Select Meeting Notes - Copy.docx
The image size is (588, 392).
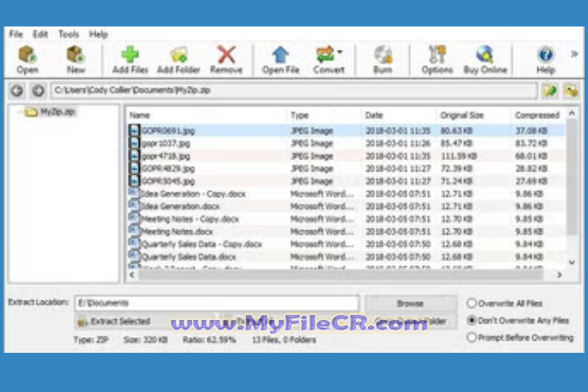pyautogui.click(x=345, y=219)
